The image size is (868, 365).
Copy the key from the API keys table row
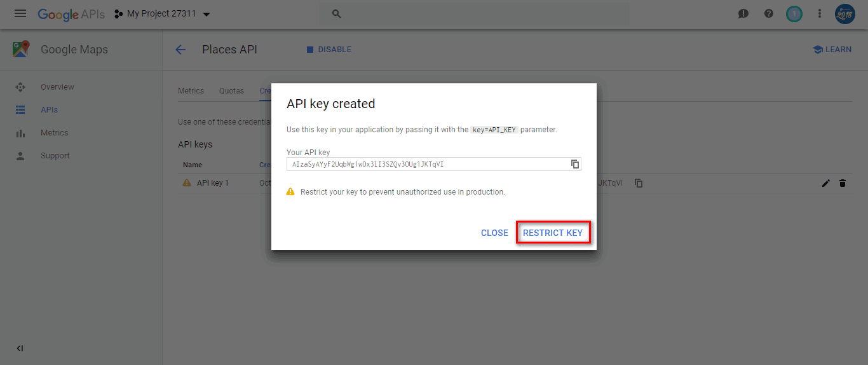tap(639, 183)
